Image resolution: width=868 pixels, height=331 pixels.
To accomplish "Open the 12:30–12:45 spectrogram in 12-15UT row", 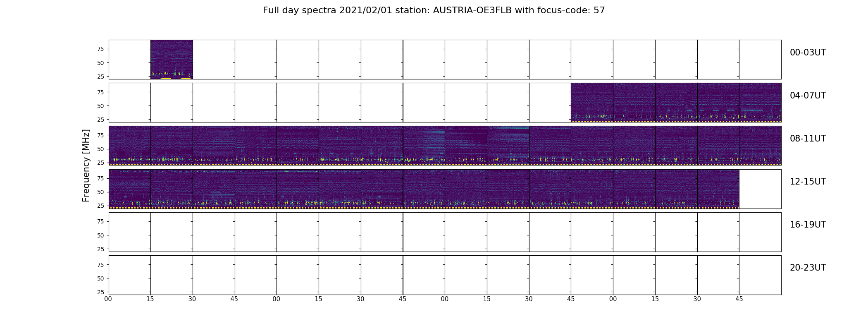I will 214,189.
